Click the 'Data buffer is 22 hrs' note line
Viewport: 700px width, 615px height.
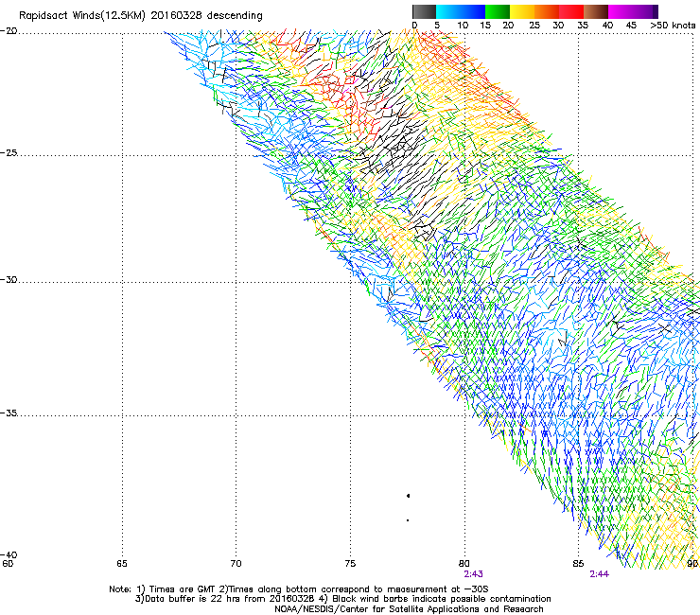342,599
